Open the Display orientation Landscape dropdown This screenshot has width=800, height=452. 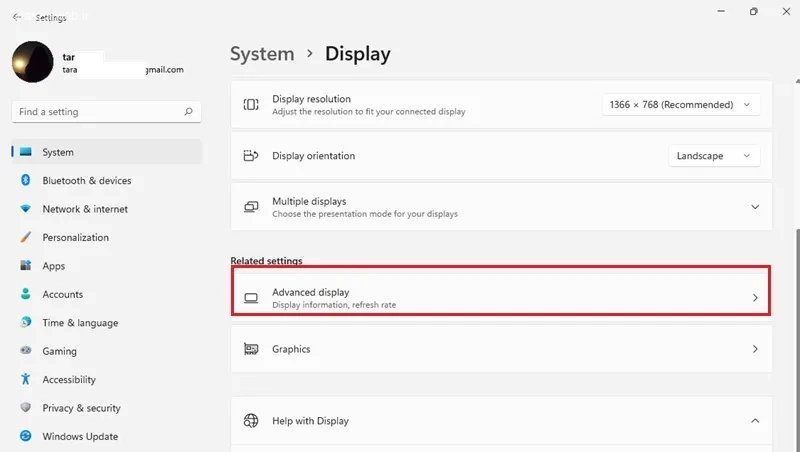[x=714, y=156]
